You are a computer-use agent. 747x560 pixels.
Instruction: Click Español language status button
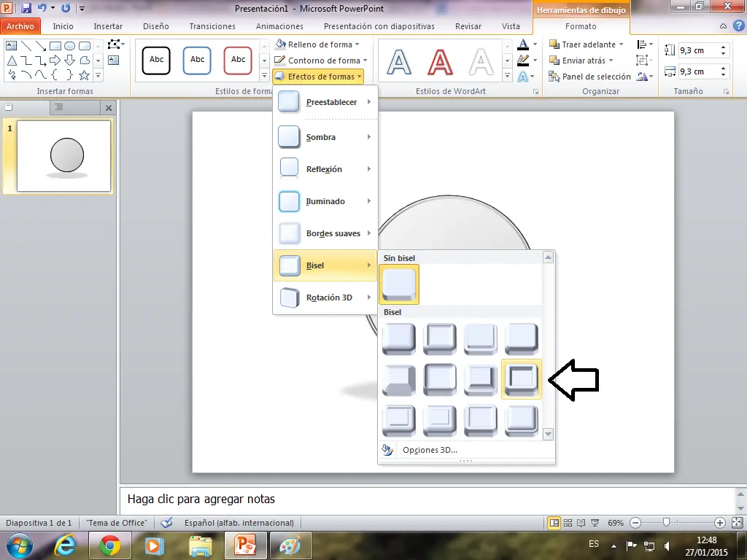[239, 522]
